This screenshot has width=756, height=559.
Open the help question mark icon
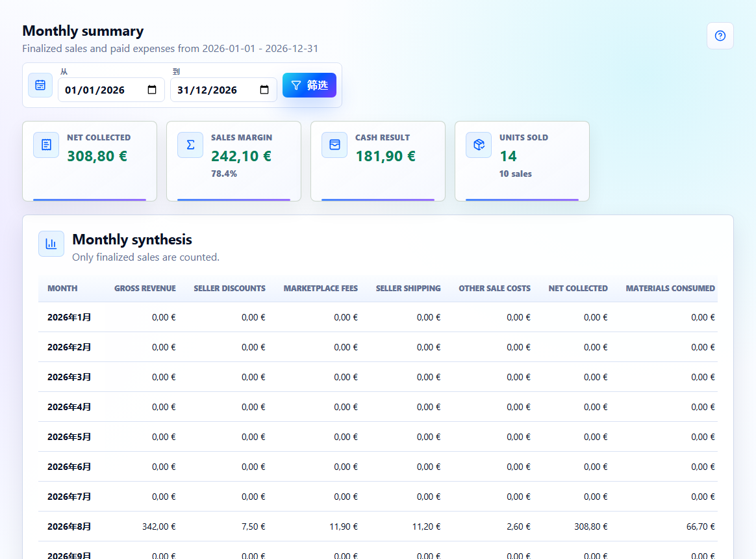pyautogui.click(x=720, y=36)
